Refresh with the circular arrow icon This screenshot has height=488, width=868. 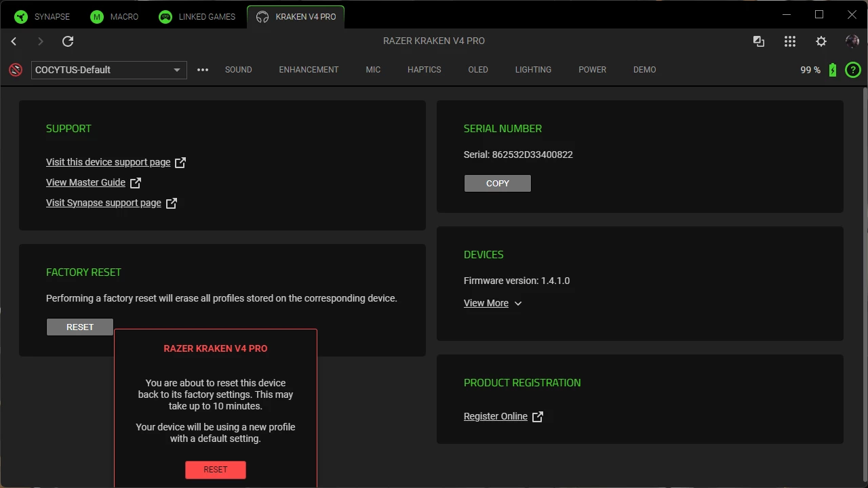click(68, 41)
